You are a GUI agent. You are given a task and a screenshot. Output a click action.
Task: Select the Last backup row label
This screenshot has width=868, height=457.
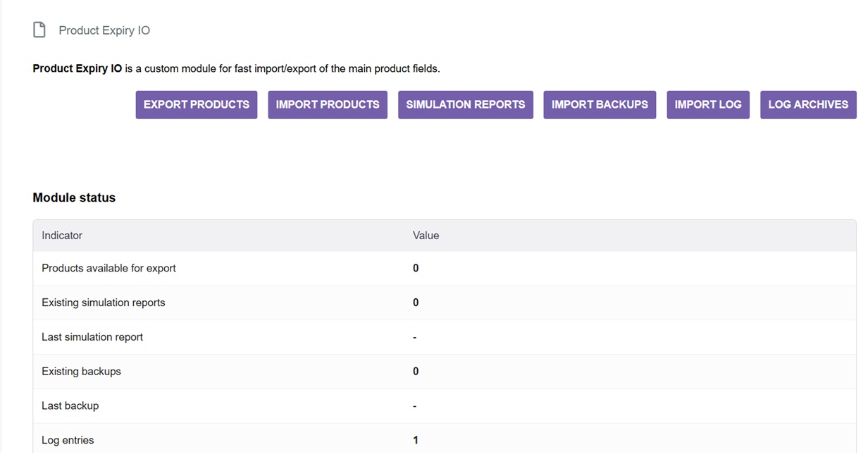(x=70, y=406)
